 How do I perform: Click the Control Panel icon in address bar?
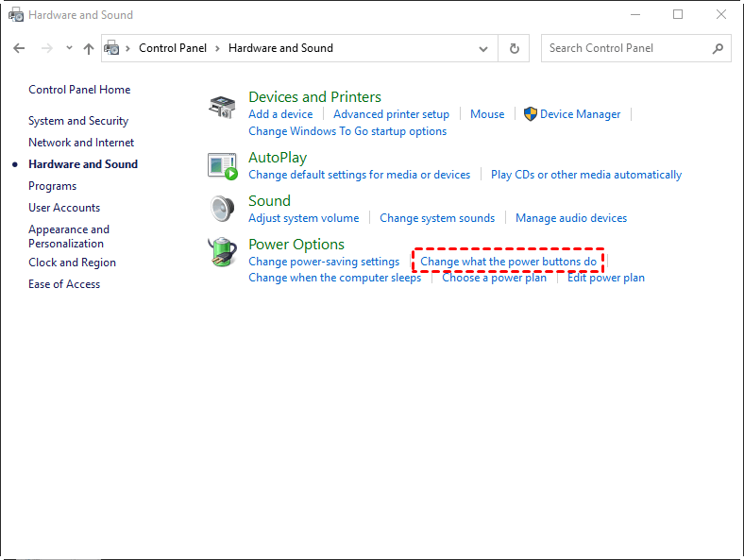[x=112, y=48]
